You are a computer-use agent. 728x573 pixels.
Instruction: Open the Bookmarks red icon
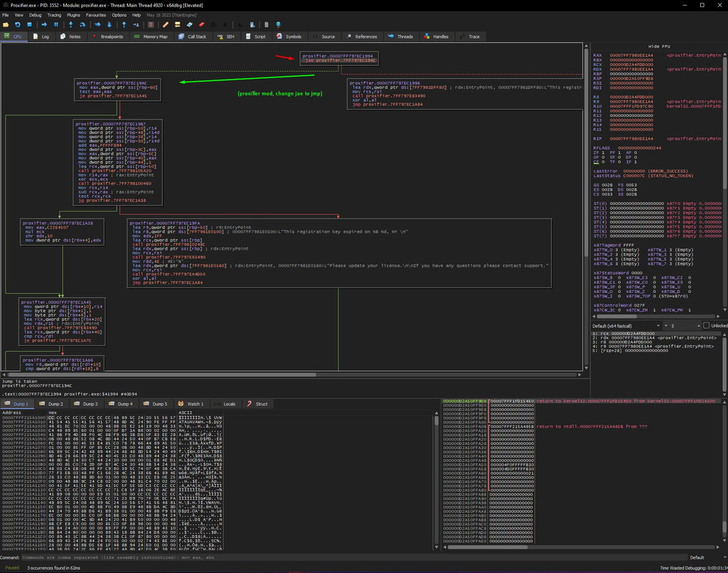coord(201,24)
